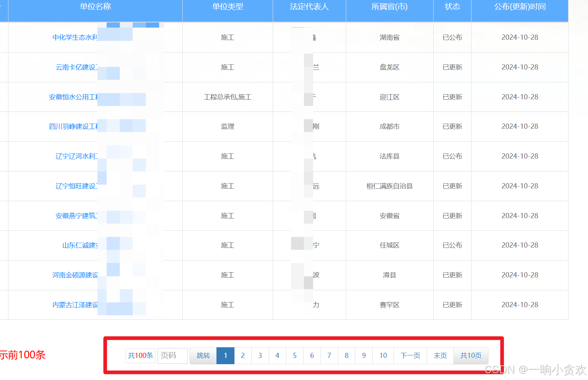This screenshot has width=588, height=380.
Task: Click the 页码 page number input field
Action: point(173,356)
